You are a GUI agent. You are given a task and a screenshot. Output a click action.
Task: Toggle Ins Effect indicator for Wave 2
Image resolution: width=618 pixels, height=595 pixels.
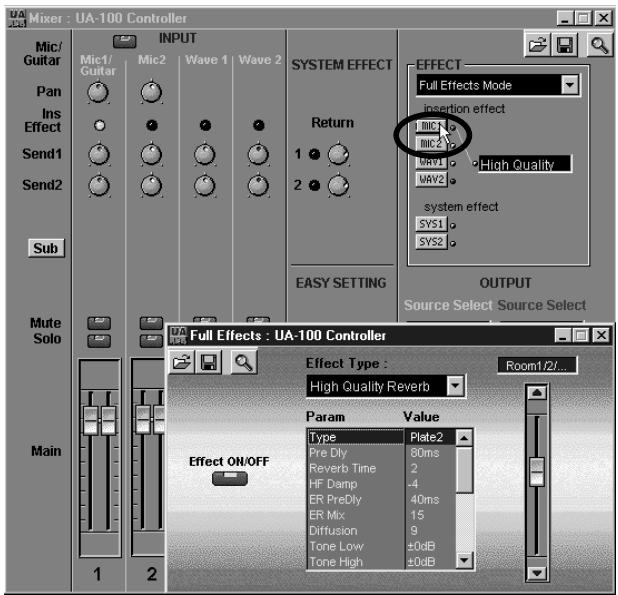[x=259, y=125]
